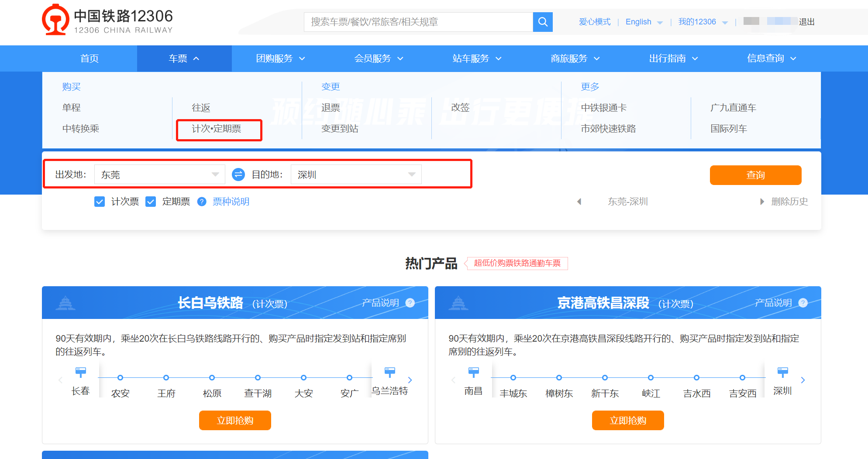868x459 pixels.
Task: Click the 南昌 origin station sign icon
Action: 474,372
